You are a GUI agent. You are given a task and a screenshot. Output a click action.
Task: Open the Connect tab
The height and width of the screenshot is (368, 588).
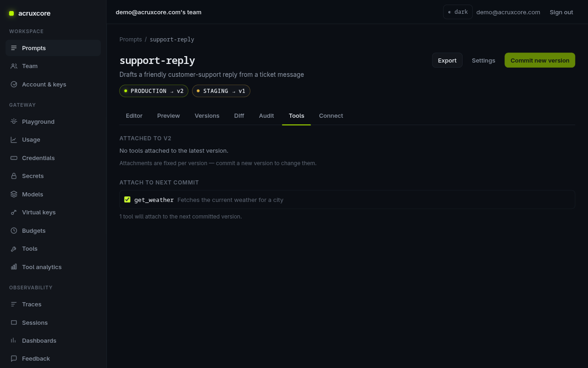[x=331, y=116]
